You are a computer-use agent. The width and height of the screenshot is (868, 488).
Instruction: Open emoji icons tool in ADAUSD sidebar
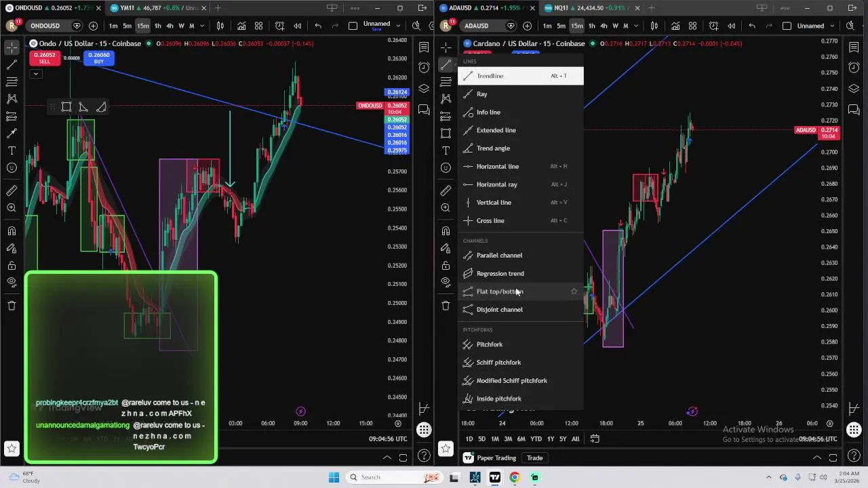pyautogui.click(x=446, y=167)
